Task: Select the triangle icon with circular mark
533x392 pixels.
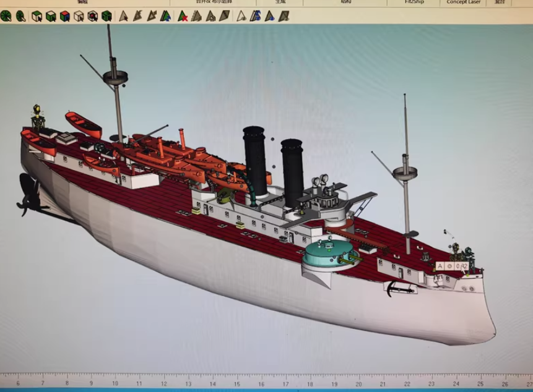Action: point(210,16)
